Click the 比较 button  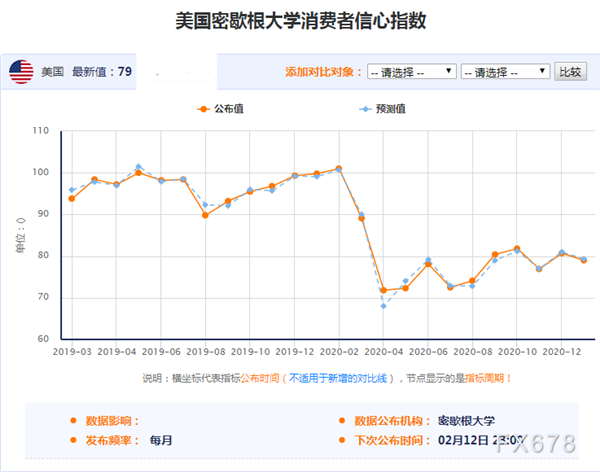[x=571, y=72]
